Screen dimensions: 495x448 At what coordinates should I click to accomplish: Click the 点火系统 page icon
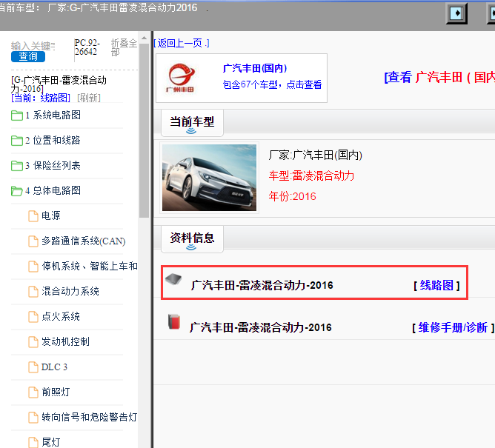pyautogui.click(x=33, y=317)
